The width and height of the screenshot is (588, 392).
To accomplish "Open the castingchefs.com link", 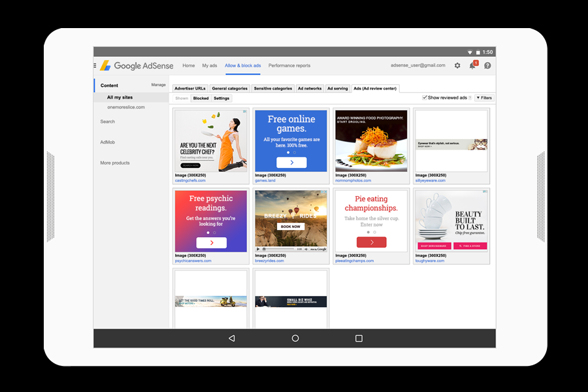I will click(x=190, y=180).
